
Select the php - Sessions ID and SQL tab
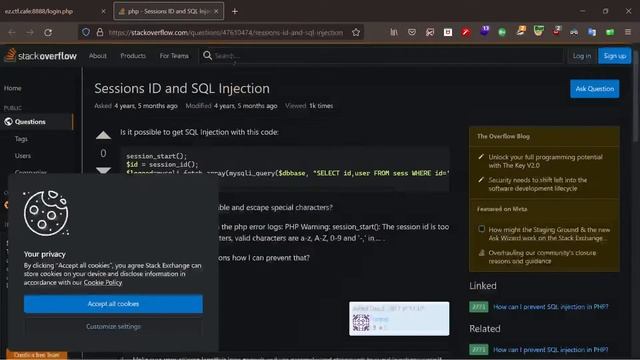(169, 11)
